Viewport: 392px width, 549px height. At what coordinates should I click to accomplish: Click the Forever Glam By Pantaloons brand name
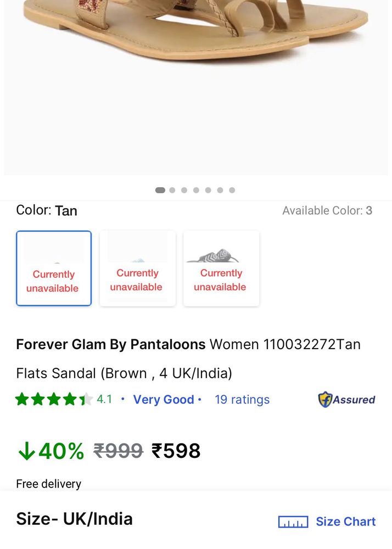click(x=110, y=344)
